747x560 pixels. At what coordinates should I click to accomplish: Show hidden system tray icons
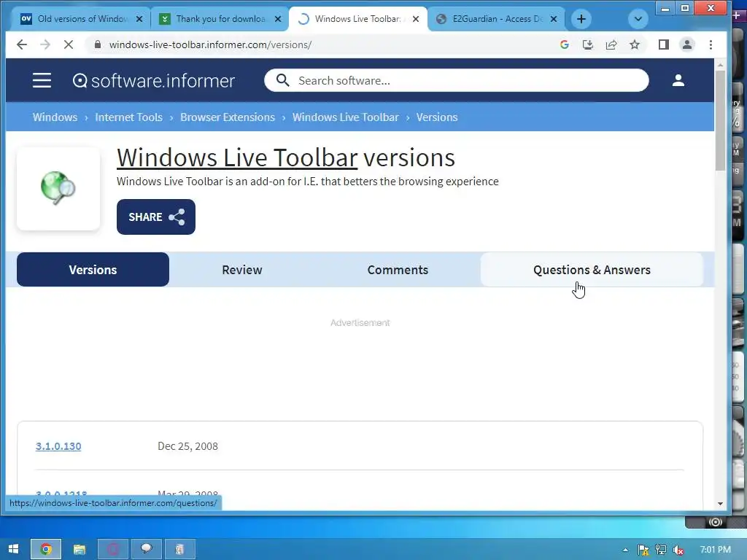click(625, 550)
